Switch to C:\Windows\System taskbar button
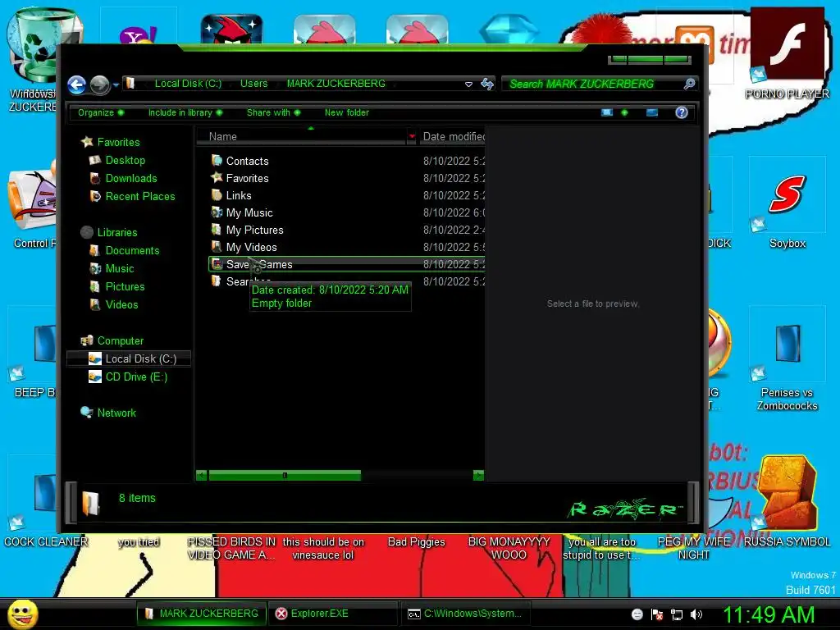 [464, 614]
